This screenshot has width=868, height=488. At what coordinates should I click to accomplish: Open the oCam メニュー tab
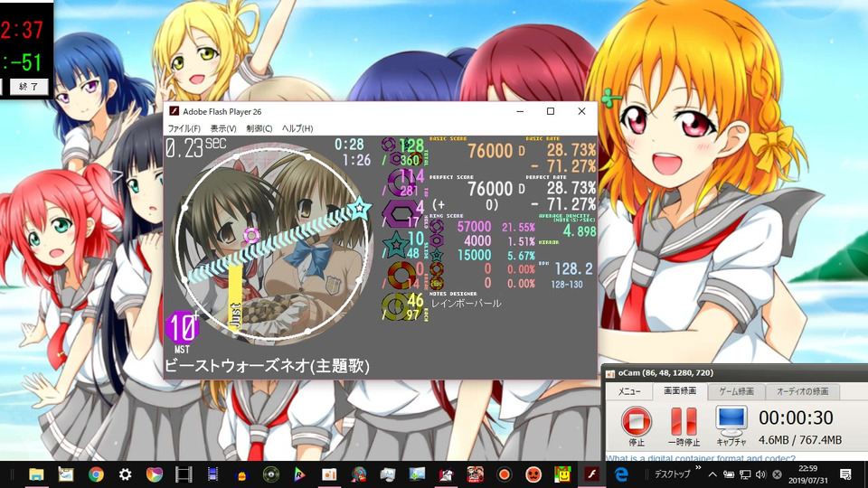click(629, 391)
